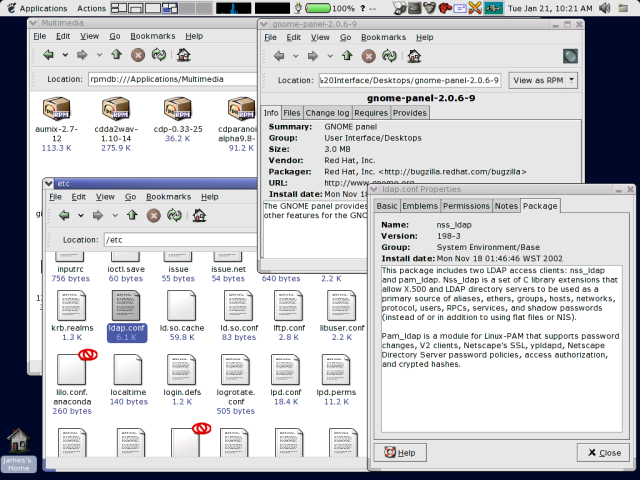This screenshot has height=480, width=640.
Task: Open Back history dropdown in etc window
Action: coord(81,215)
